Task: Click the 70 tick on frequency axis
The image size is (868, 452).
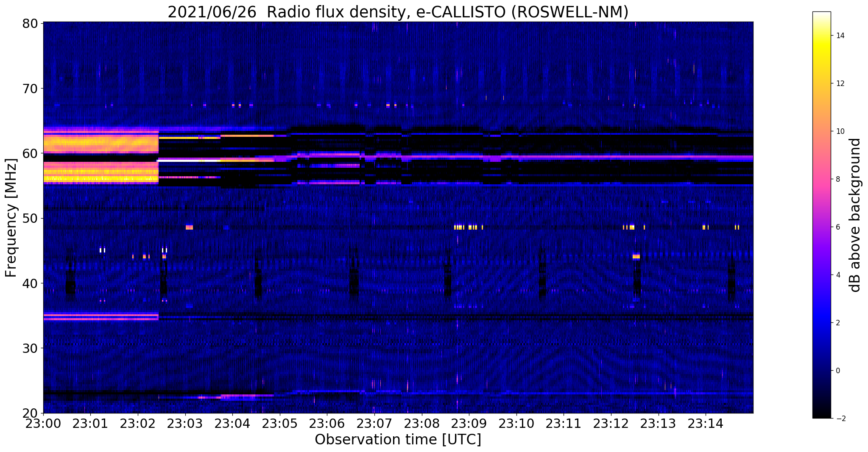Action: coord(30,88)
